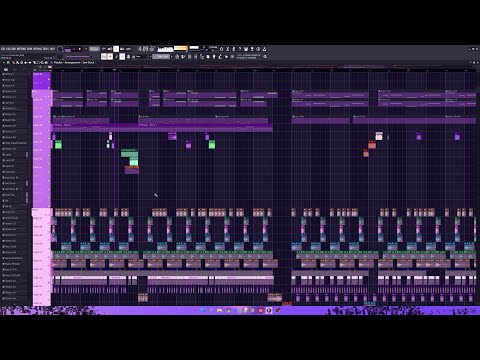Select the playlist Delete tool
Image resolution: width=480 pixels, height=360 pixels.
(21, 62)
